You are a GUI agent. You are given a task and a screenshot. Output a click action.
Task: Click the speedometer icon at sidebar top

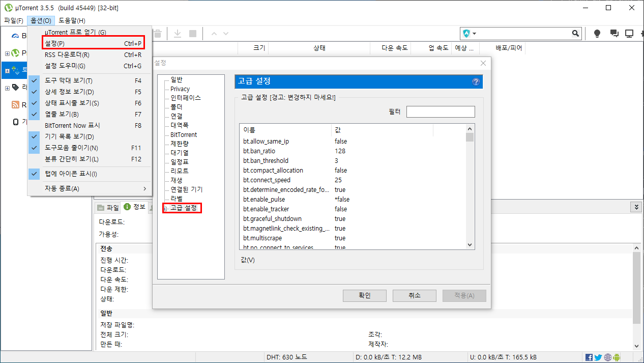[x=15, y=36]
